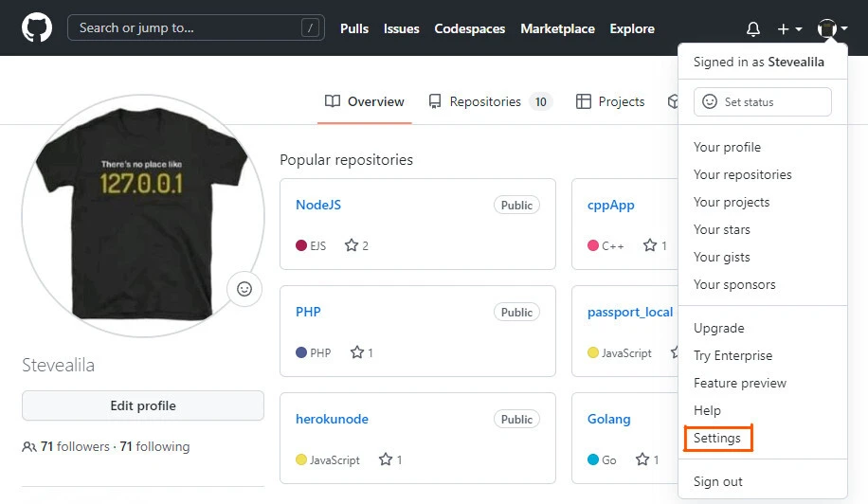The height and width of the screenshot is (504, 868).
Task: Click the GitHub Octocat logo
Action: pos(37,27)
